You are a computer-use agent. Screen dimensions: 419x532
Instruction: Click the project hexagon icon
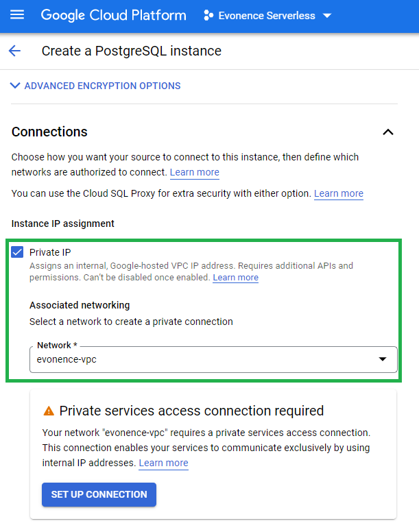(208, 15)
